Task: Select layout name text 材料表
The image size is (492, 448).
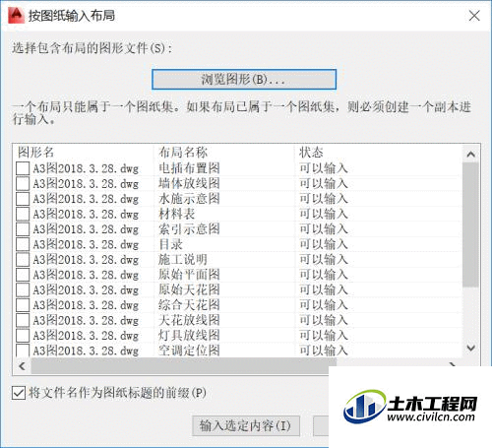Action: tap(177, 214)
